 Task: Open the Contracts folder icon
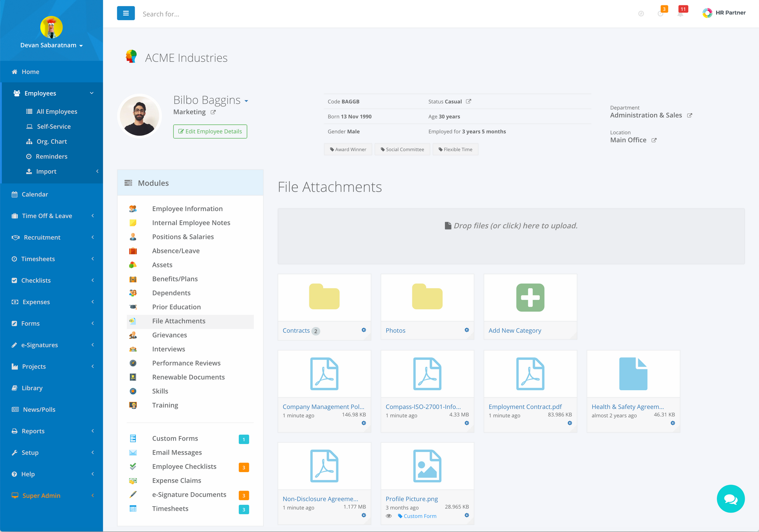point(324,297)
